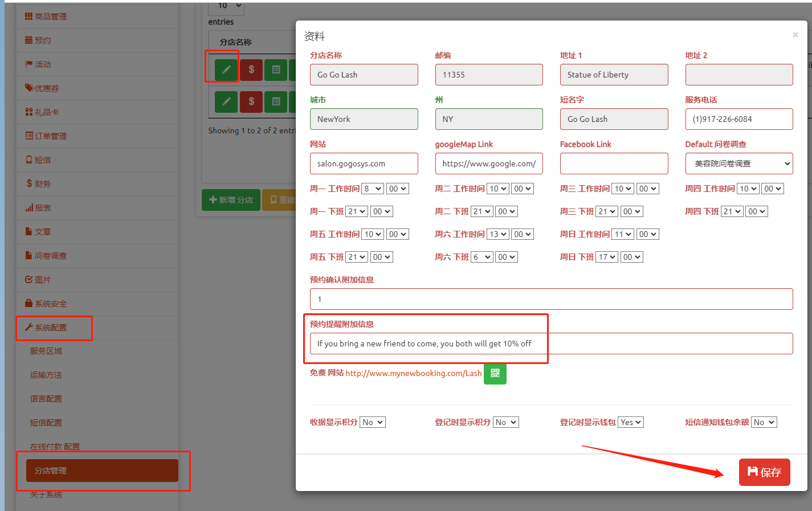Click the green QR code icon
Image resolution: width=812 pixels, height=511 pixels.
click(x=495, y=373)
